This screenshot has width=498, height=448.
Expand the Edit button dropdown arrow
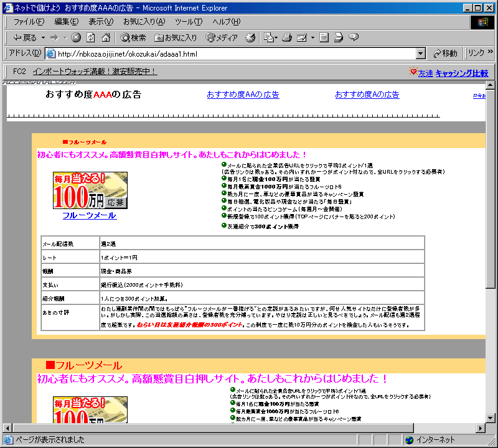(x=312, y=37)
